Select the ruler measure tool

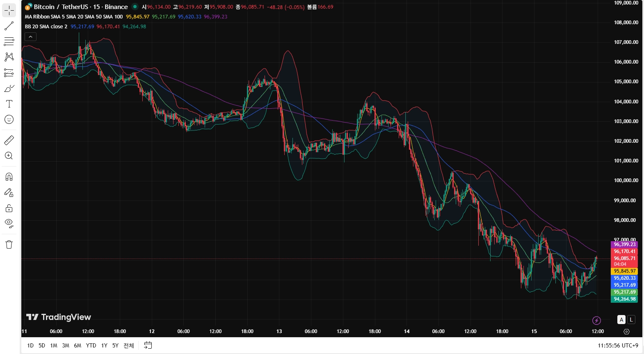click(x=9, y=140)
